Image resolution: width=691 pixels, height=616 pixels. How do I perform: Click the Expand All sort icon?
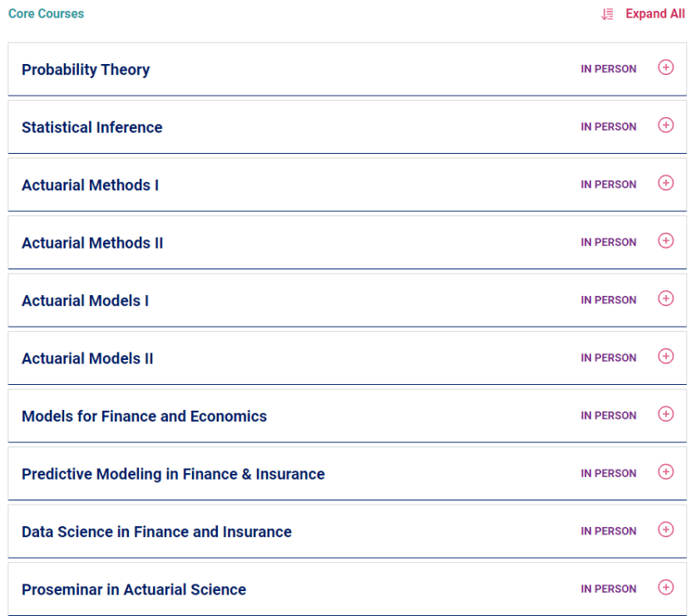click(607, 14)
